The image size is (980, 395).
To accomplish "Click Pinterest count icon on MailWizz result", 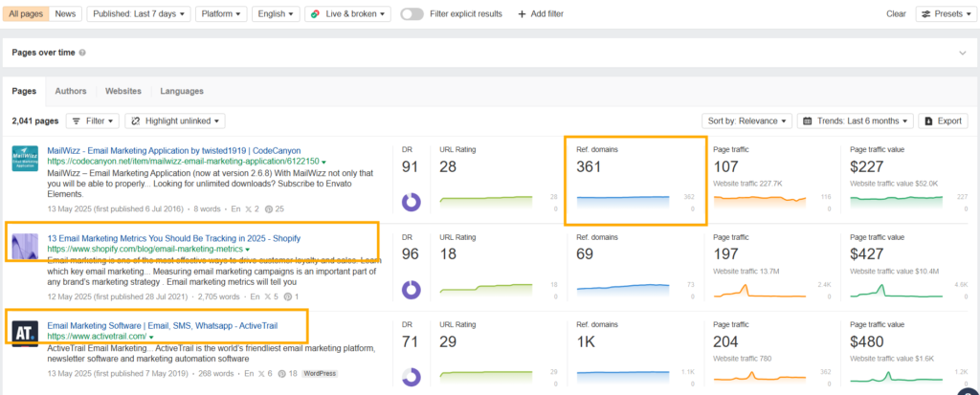I will tap(269, 208).
